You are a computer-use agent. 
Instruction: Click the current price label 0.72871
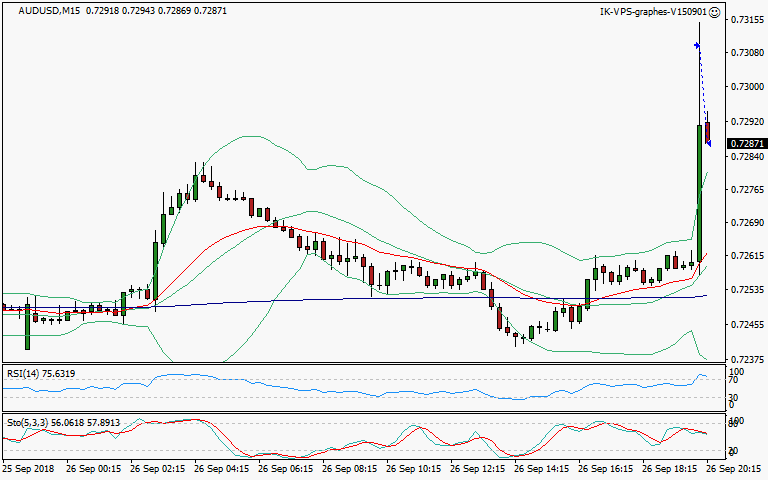746,144
